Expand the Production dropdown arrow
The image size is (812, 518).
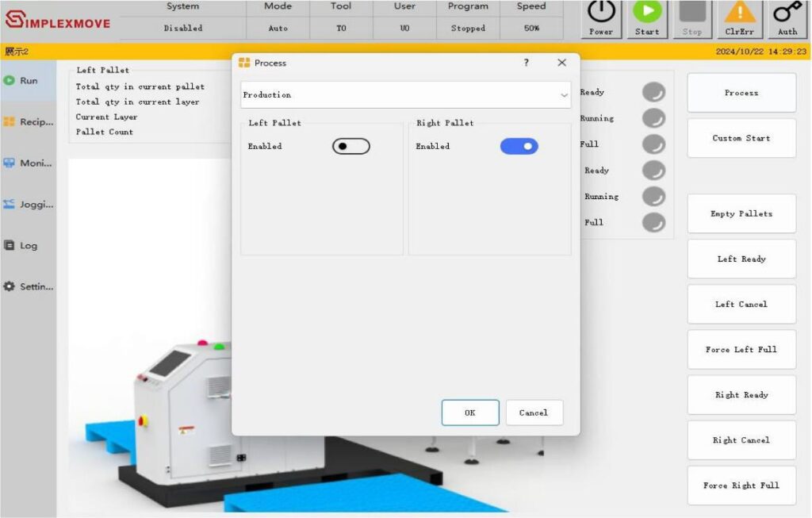[564, 95]
